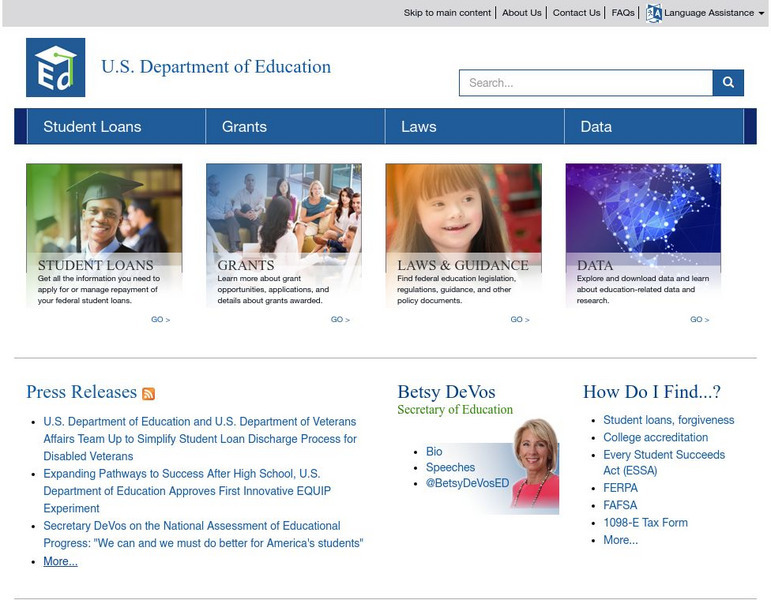This screenshot has height=600, width=771.
Task: Open the Press Releases RSS feed icon
Action: click(x=148, y=393)
